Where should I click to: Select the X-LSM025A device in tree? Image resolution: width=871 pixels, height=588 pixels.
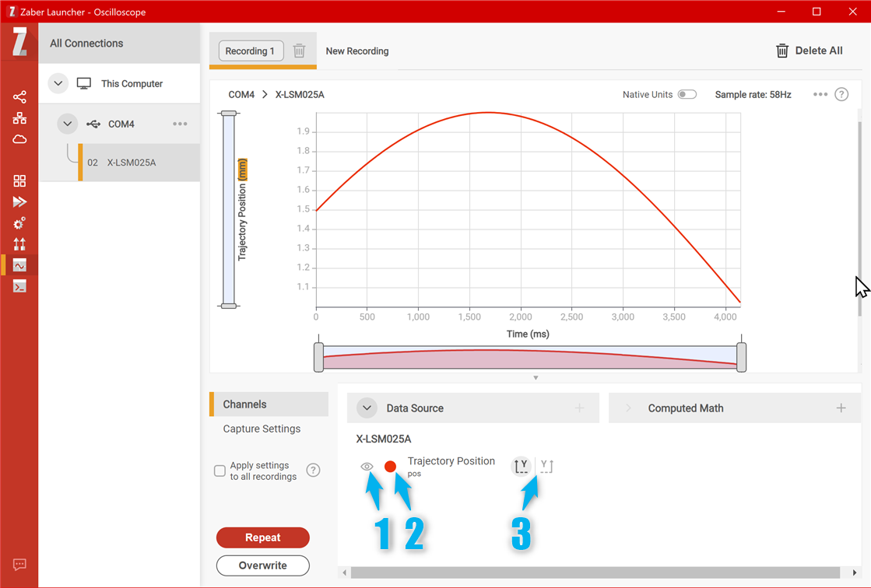click(131, 163)
